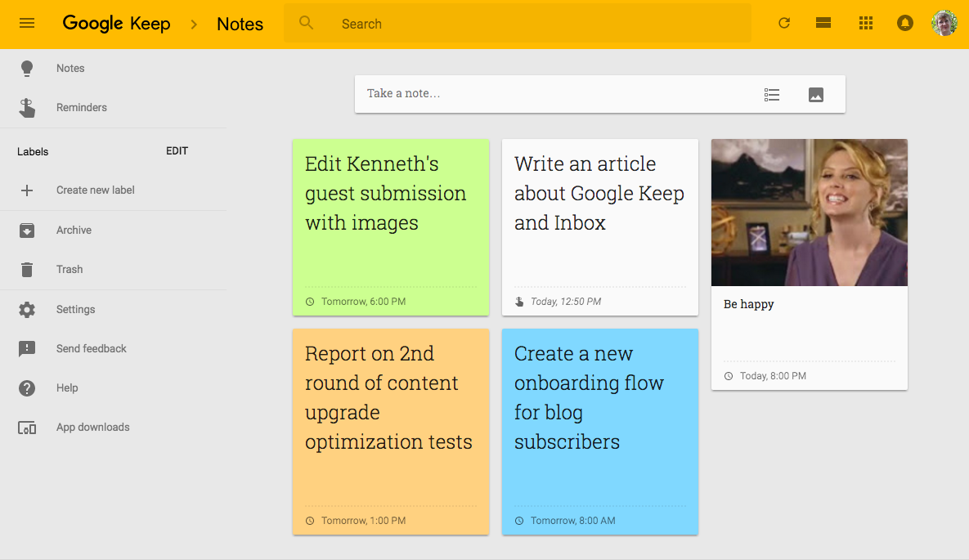The width and height of the screenshot is (969, 560).
Task: Open the hamburger main menu
Action: click(x=27, y=24)
